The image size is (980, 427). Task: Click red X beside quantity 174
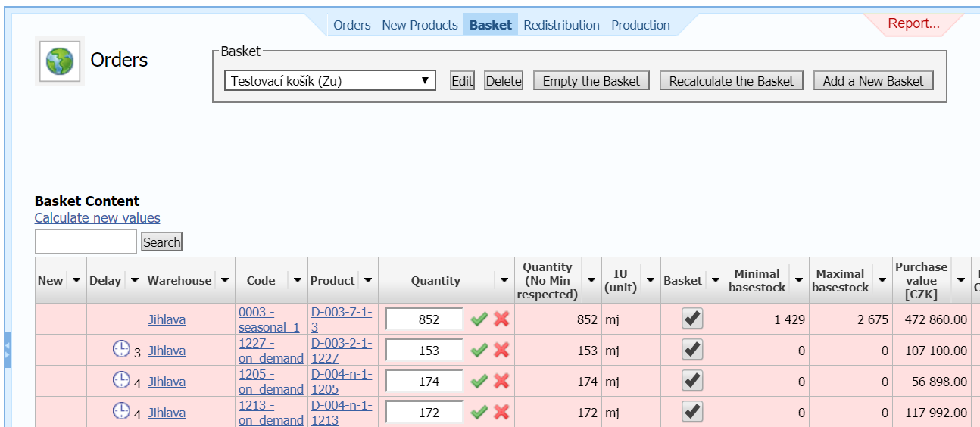tap(501, 382)
